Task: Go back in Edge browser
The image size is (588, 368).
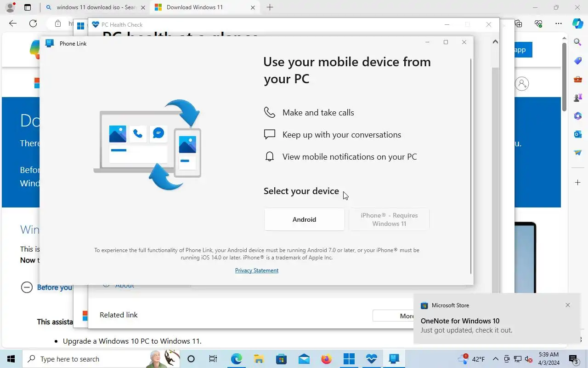Action: [13, 23]
